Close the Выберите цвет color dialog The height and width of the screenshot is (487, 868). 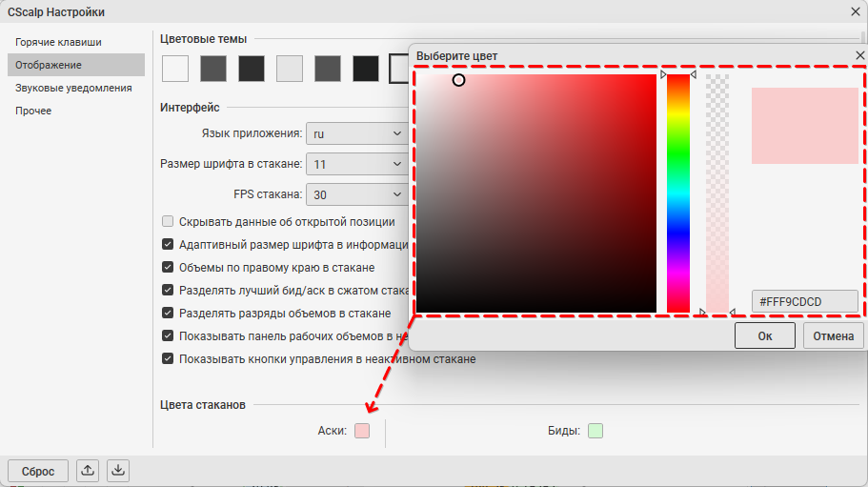(x=859, y=55)
